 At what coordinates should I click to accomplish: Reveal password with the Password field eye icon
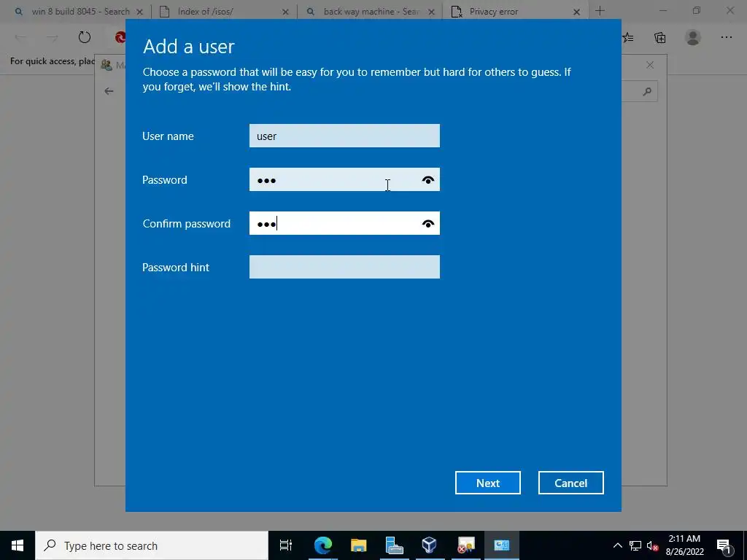coord(427,180)
